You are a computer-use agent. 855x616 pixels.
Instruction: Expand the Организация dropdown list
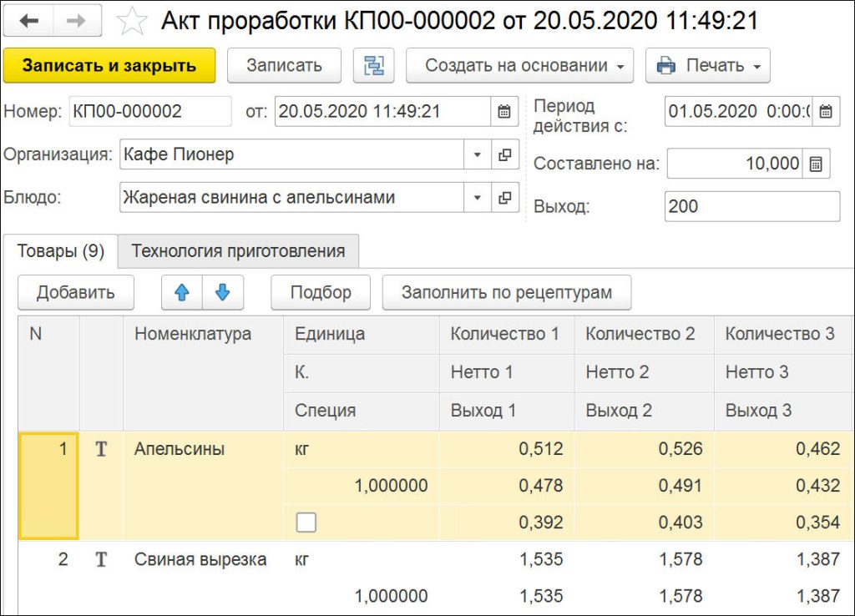(x=478, y=154)
